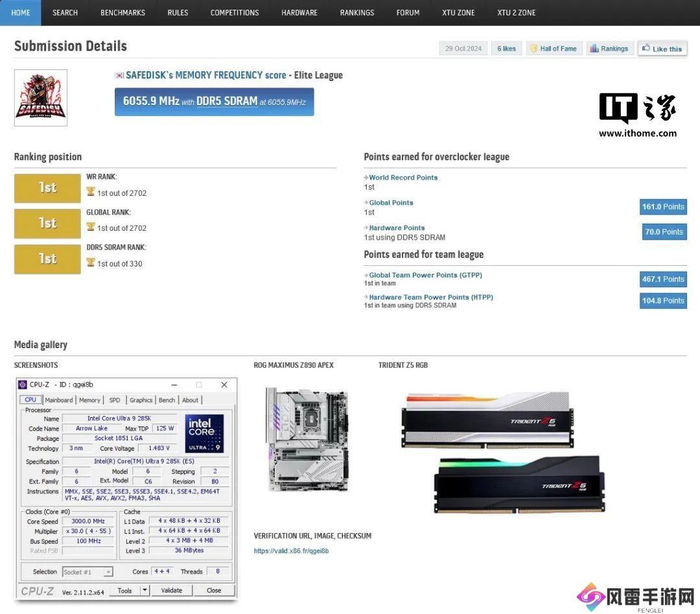
Task: Open the Tools dropdown arrow in CPU-Z
Action: click(x=145, y=590)
